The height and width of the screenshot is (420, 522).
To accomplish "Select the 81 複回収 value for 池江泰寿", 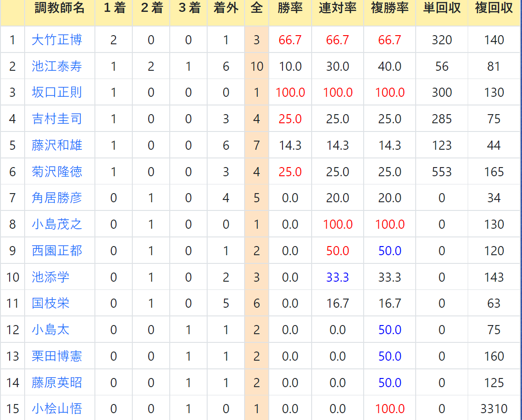I will coord(494,67).
